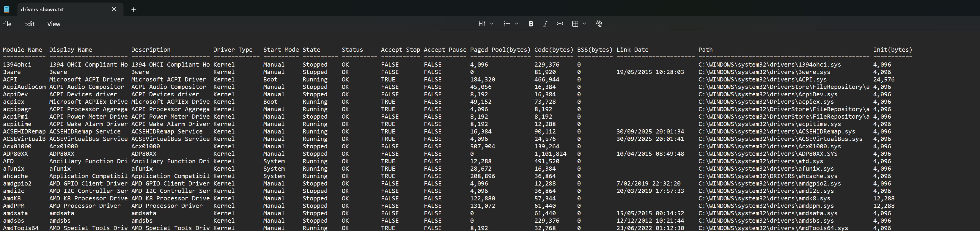Open the Edit menu
This screenshot has width=980, height=231.
pyautogui.click(x=29, y=24)
